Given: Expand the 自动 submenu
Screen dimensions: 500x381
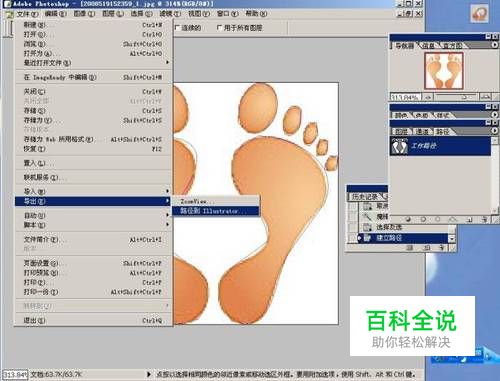Looking at the screenshot, I should [167, 215].
